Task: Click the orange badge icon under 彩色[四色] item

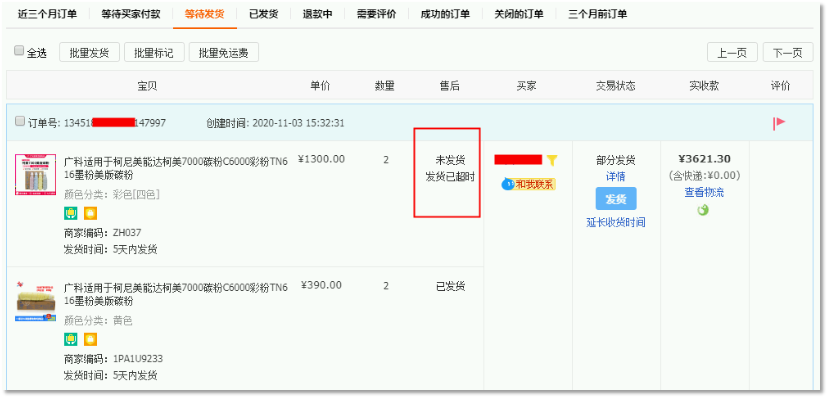Action: pyautogui.click(x=91, y=213)
